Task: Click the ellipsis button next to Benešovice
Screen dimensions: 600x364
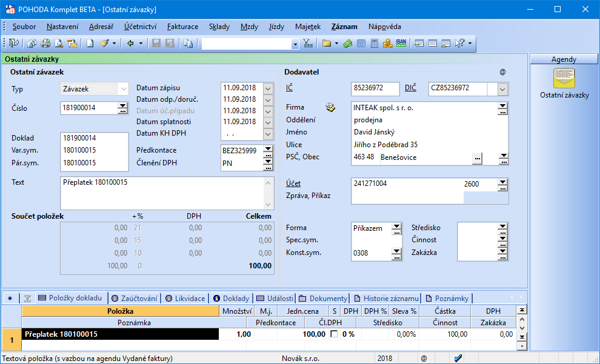Action: pyautogui.click(x=477, y=157)
